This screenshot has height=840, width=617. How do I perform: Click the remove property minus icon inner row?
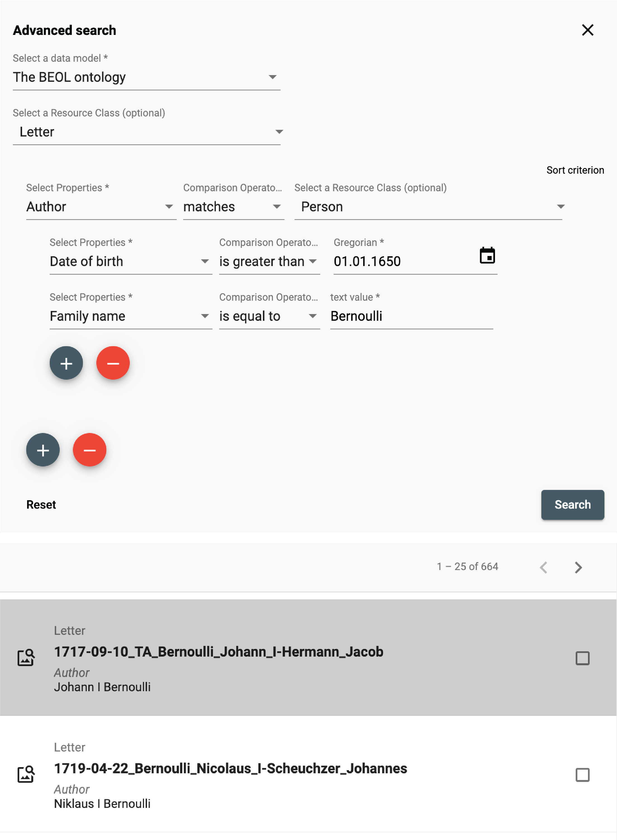click(113, 363)
